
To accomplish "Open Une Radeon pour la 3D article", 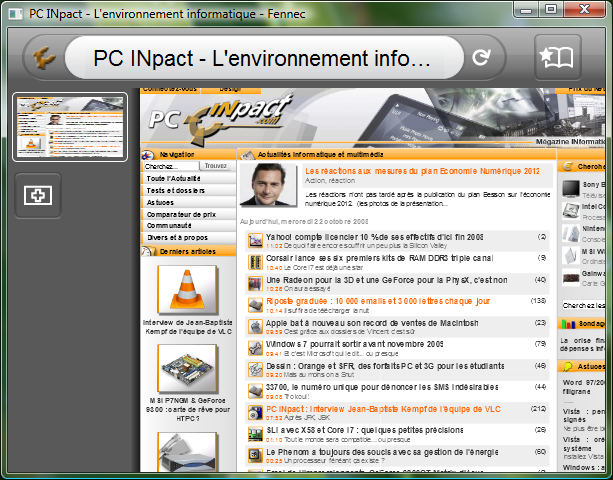I will pyautogui.click(x=386, y=280).
